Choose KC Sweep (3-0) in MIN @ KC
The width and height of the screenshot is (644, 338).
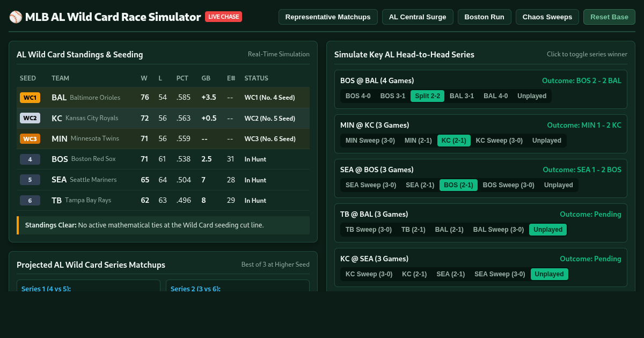[499, 141]
